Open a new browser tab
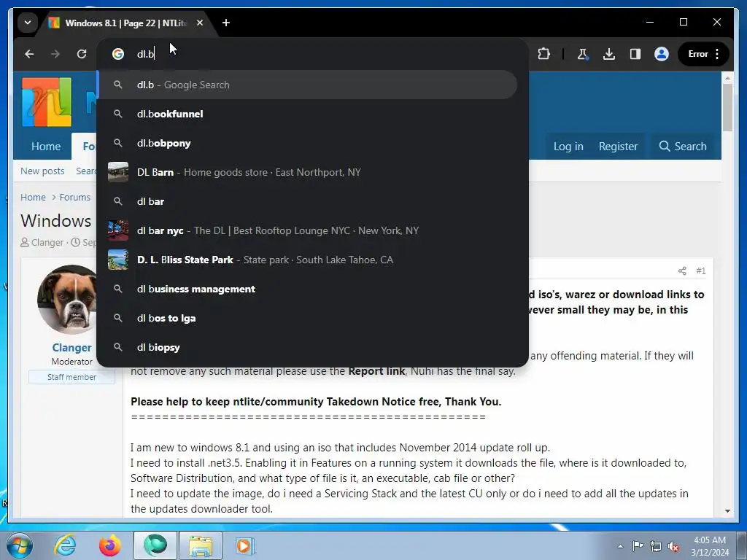 (x=226, y=23)
